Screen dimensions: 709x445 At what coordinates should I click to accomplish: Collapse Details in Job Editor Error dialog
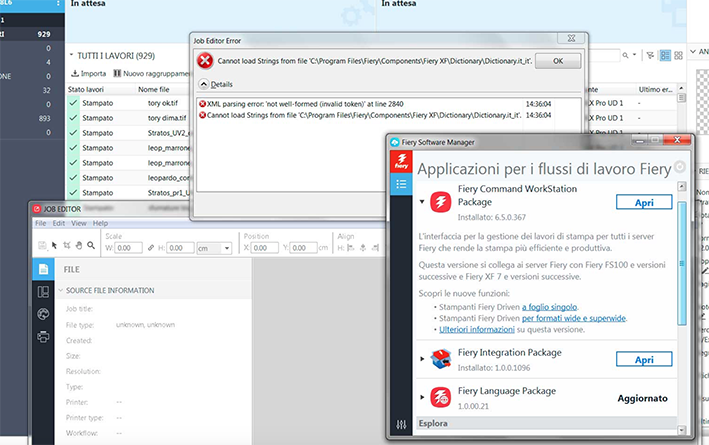[203, 84]
